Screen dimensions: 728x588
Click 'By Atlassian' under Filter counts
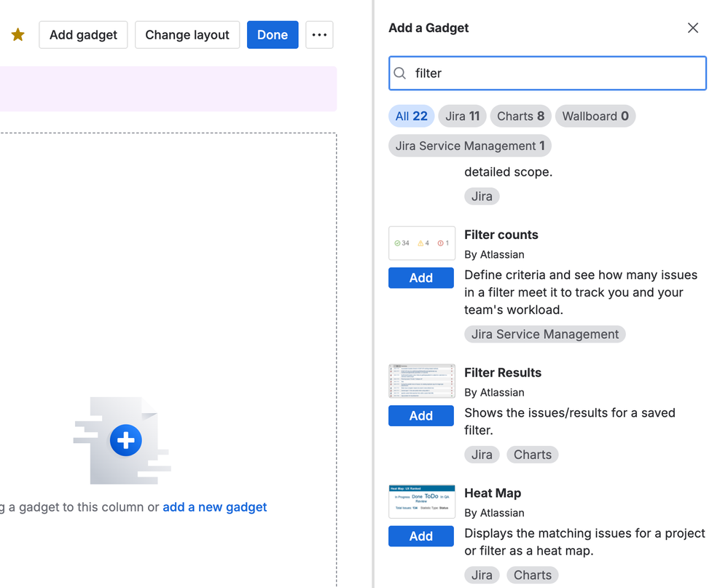pyautogui.click(x=495, y=254)
